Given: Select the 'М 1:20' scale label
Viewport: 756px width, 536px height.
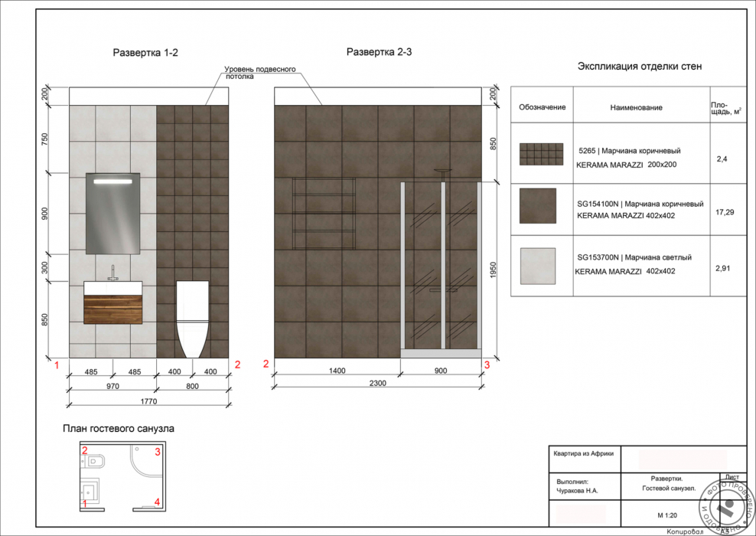Looking at the screenshot, I should pyautogui.click(x=657, y=514).
